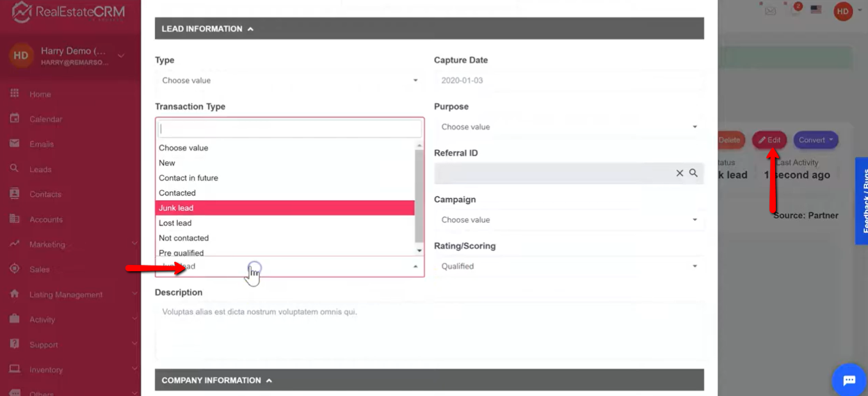868x396 pixels.
Task: Click the dropdown search text field
Action: click(289, 129)
